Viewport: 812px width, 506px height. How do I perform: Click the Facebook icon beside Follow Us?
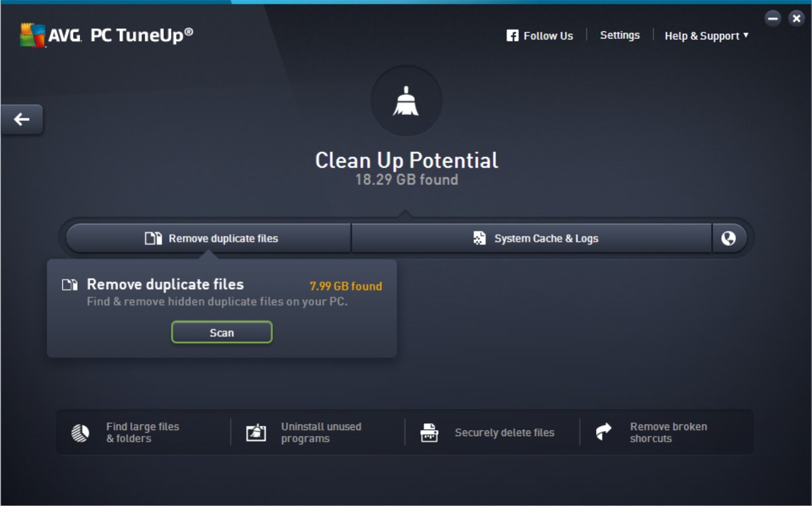tap(512, 35)
